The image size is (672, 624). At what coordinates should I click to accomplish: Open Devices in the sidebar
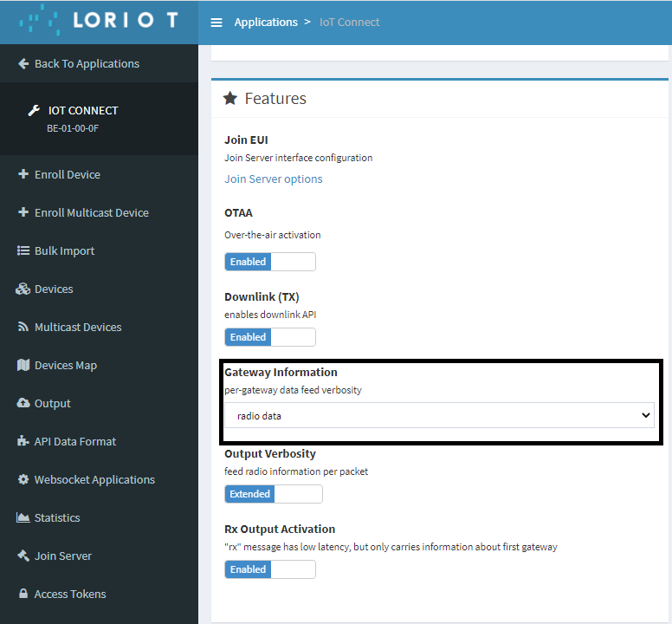click(x=99, y=289)
